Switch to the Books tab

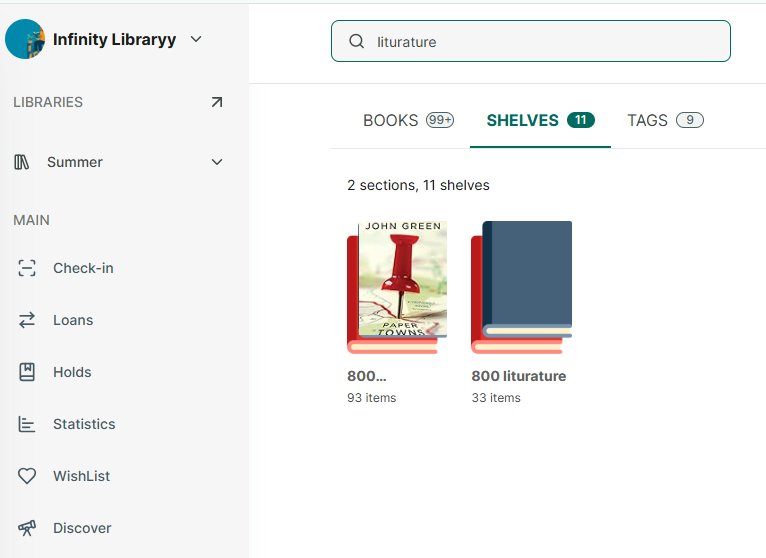[x=408, y=120]
